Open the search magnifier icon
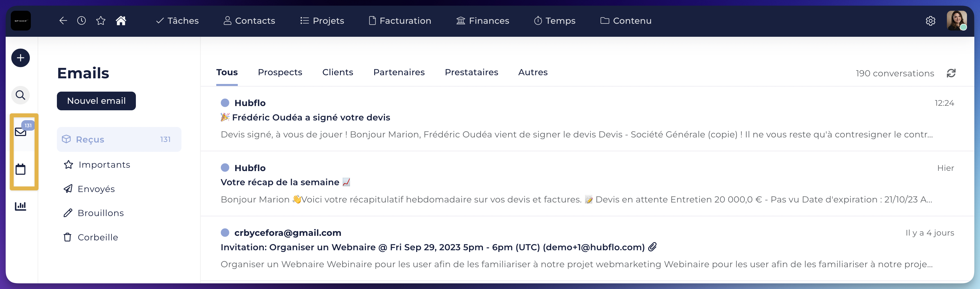The height and width of the screenshot is (289, 980). (21, 95)
